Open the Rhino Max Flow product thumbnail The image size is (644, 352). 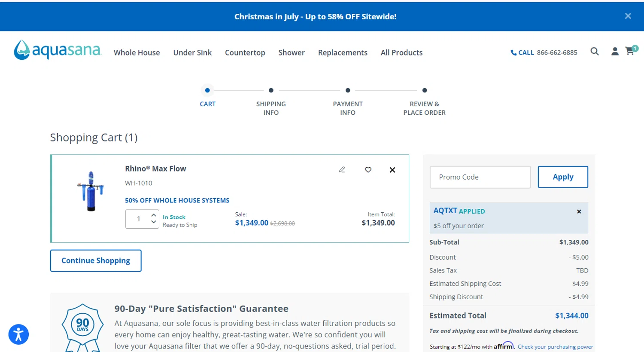(91, 191)
